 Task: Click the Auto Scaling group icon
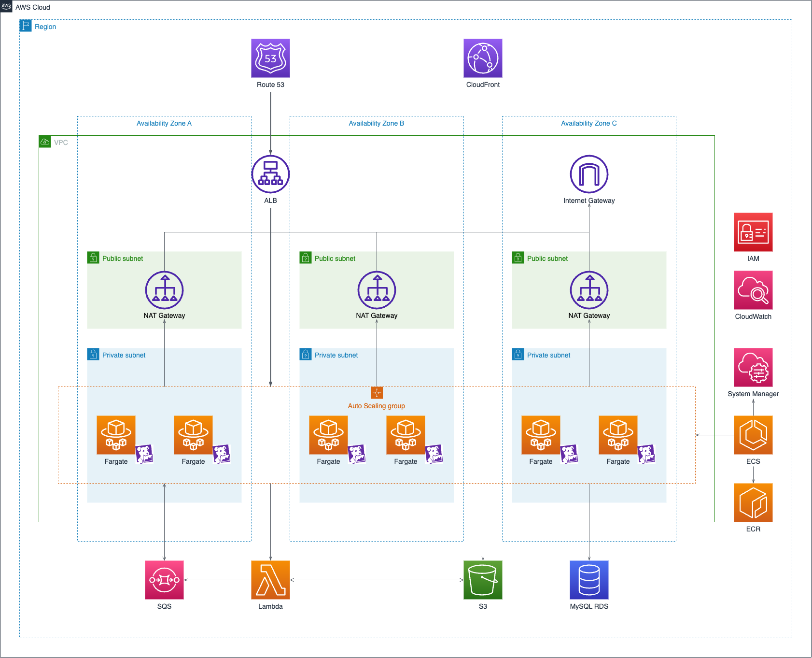coord(377,392)
